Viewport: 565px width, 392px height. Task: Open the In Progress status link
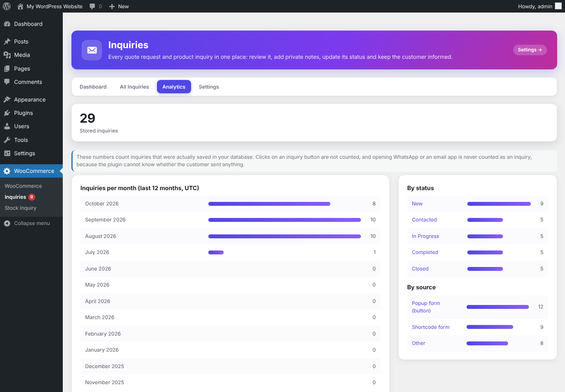click(x=425, y=236)
